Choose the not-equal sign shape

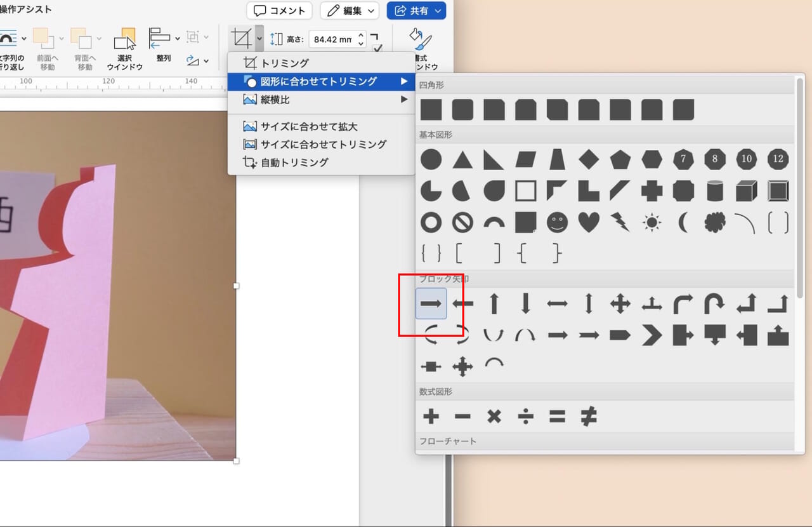[x=589, y=417]
